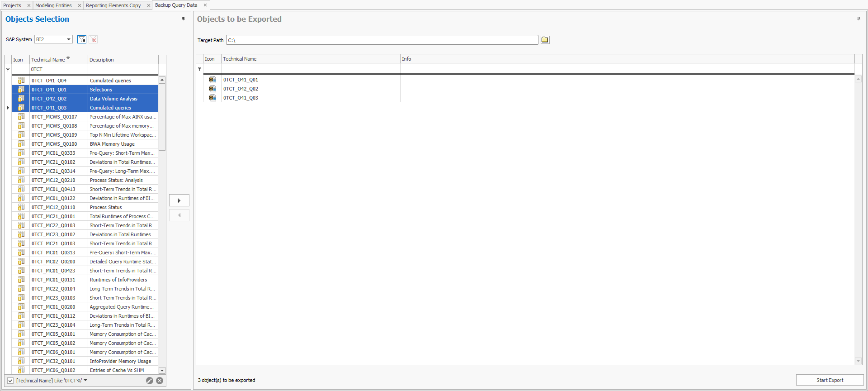Screen dimensions: 868x391
Task: Toggle the Technical Name Like '0TCT%' filter checkbox
Action: coord(10,381)
